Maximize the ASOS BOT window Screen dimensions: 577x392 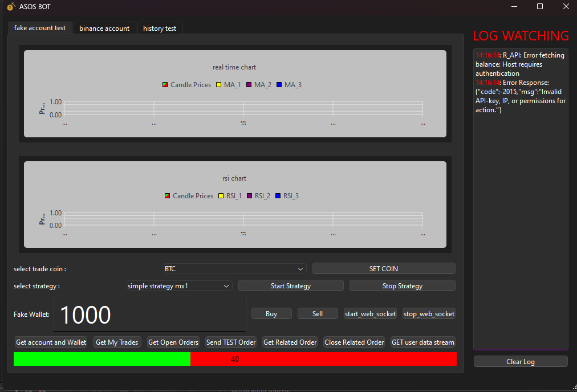tap(540, 6)
